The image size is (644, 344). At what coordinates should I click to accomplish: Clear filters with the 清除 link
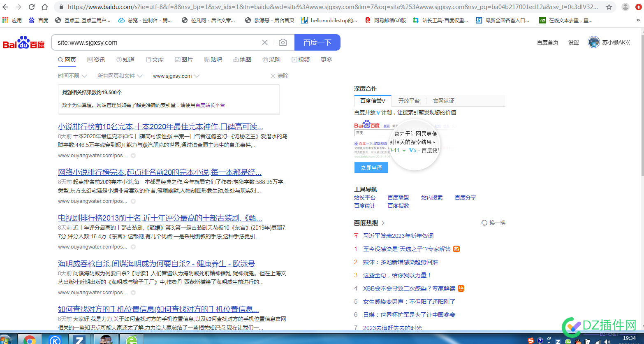(279, 76)
